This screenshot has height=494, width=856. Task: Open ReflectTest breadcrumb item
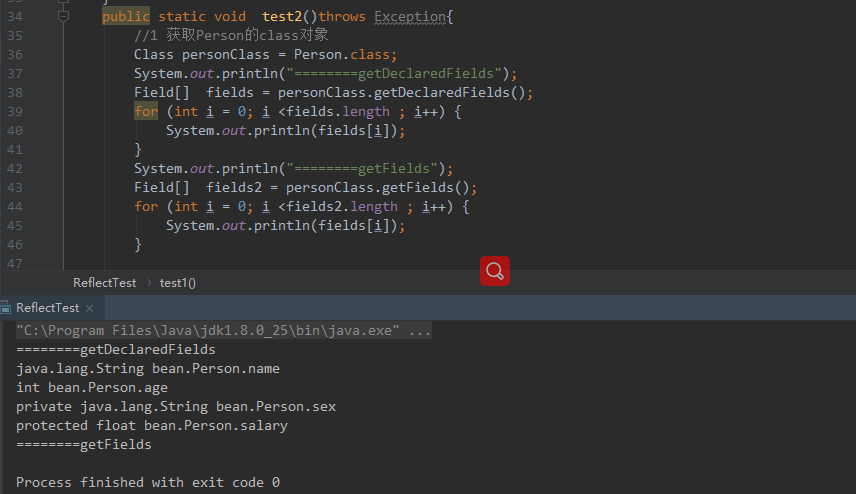click(104, 283)
